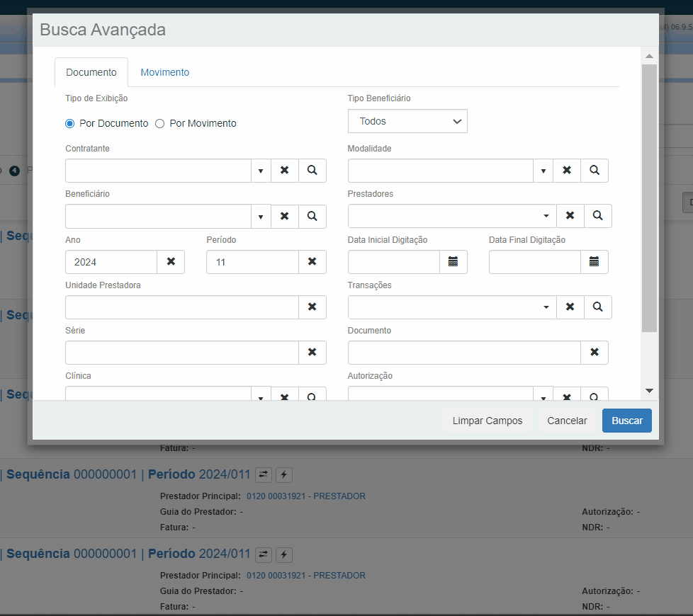This screenshot has width=693, height=616.
Task: Expand the Prestadores dropdown list
Action: click(x=546, y=216)
